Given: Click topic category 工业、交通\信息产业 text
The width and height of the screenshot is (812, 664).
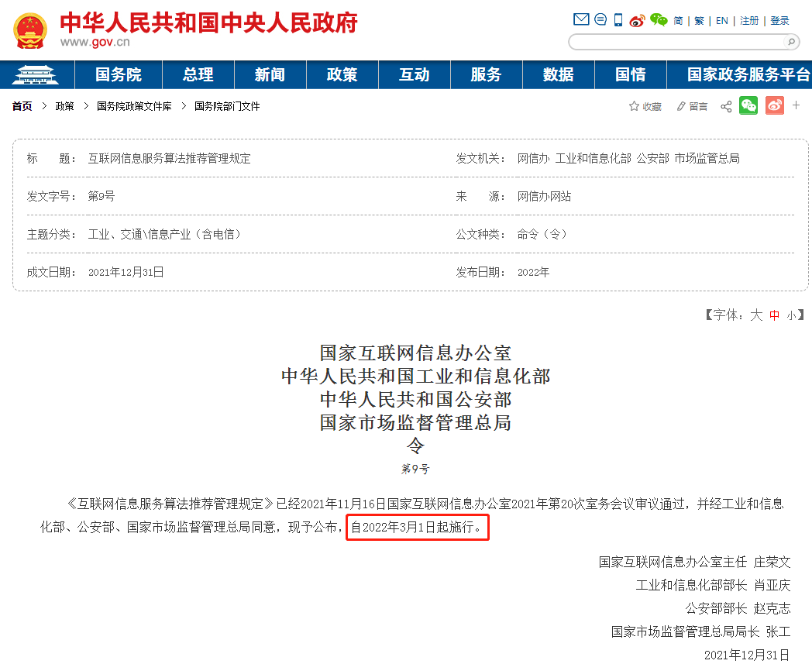Looking at the screenshot, I should point(139,234).
